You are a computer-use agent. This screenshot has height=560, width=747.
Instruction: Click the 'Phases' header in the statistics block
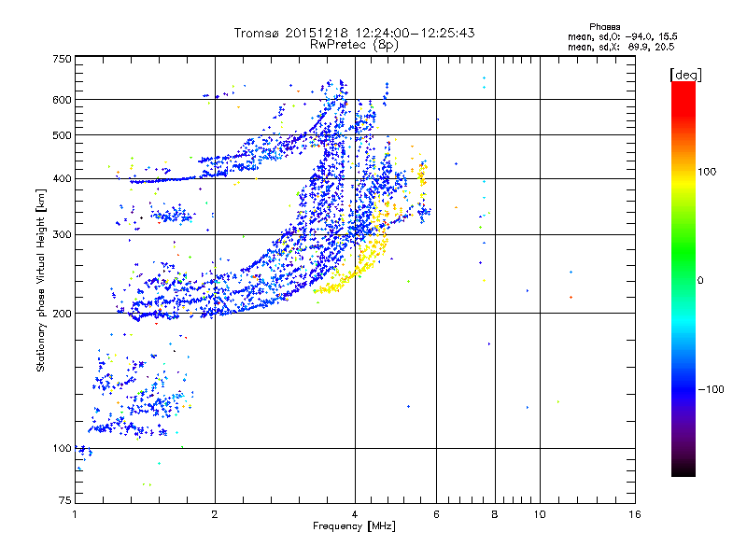604,27
